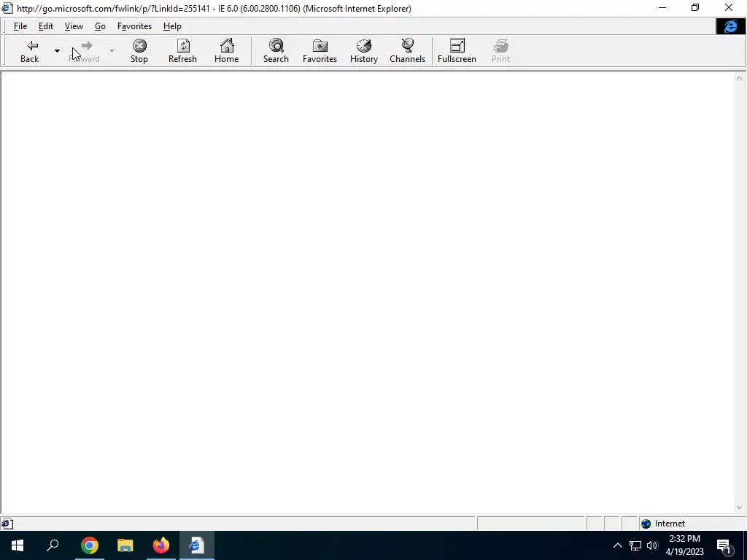Close the Internet Explorer window
The height and width of the screenshot is (560, 747).
click(729, 7)
